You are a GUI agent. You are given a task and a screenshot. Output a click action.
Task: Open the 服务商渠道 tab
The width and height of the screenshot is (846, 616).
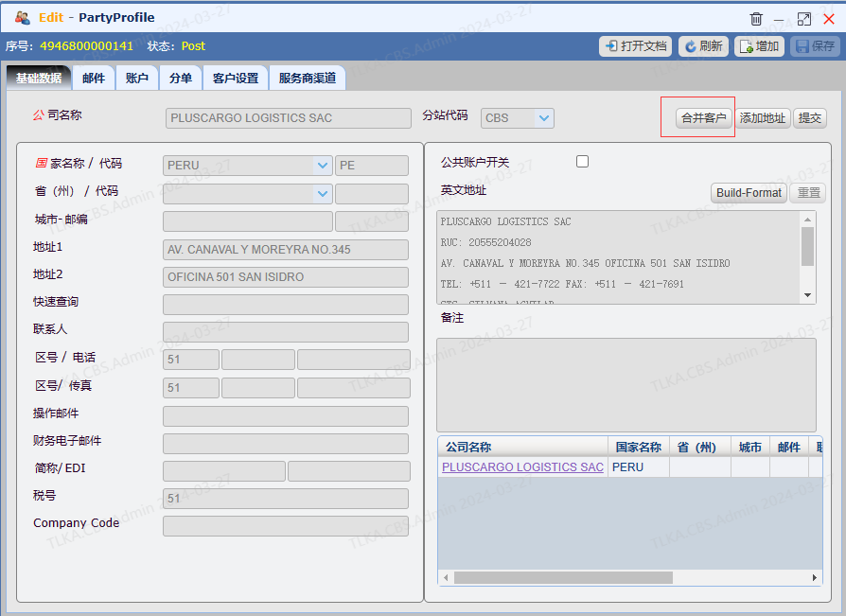point(307,79)
